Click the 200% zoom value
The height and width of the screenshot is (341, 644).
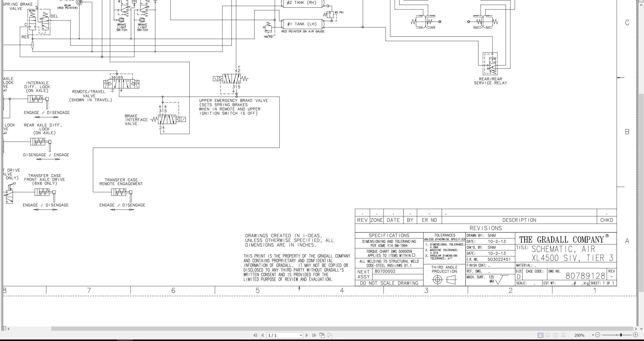click(579, 335)
